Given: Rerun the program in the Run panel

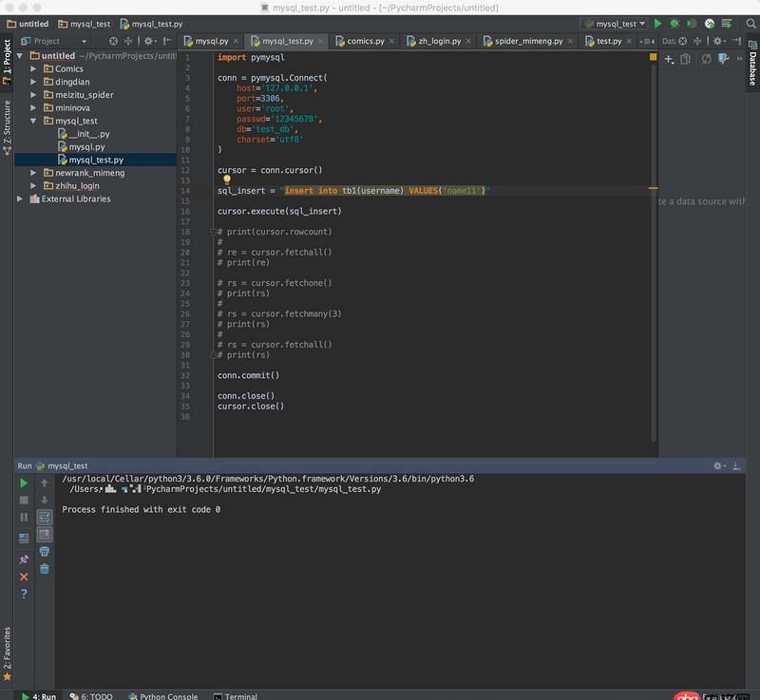Looking at the screenshot, I should click(x=23, y=482).
